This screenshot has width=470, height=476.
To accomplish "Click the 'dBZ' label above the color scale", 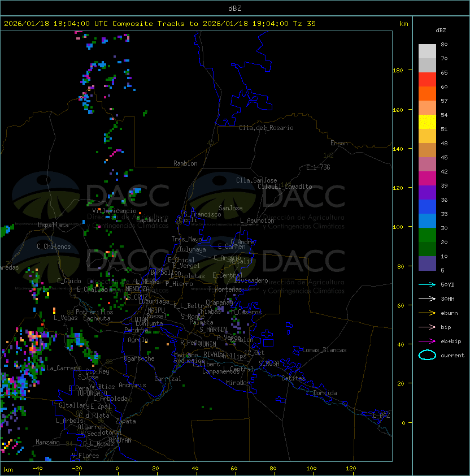I will point(441,31).
